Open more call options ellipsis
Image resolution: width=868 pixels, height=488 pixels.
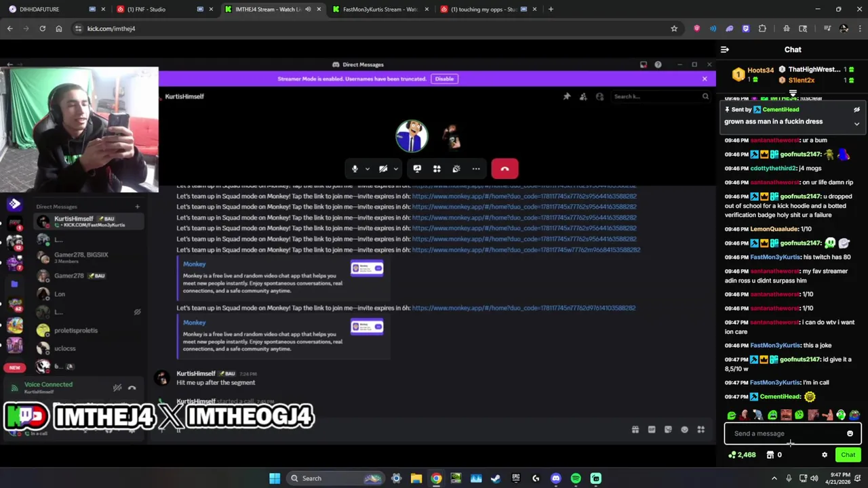coord(476,169)
